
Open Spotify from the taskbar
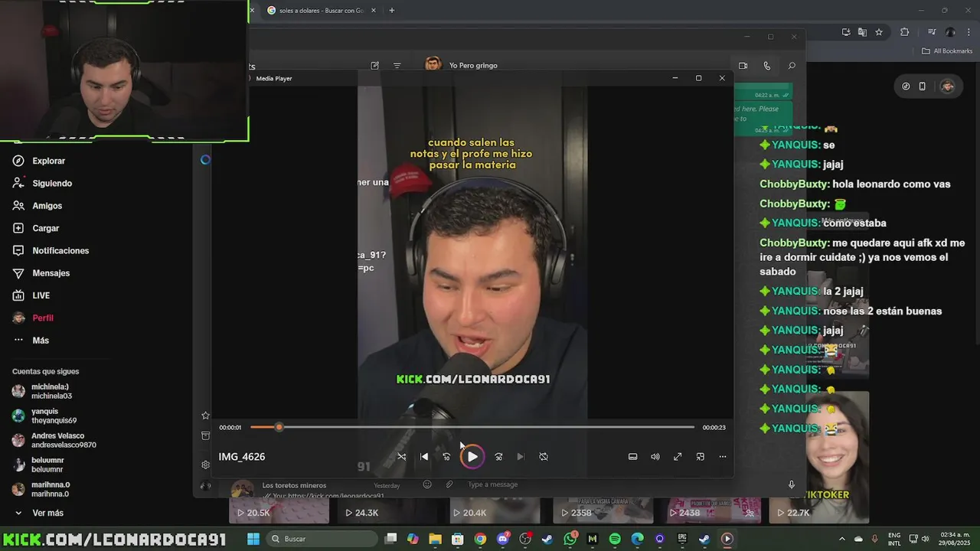(x=615, y=539)
